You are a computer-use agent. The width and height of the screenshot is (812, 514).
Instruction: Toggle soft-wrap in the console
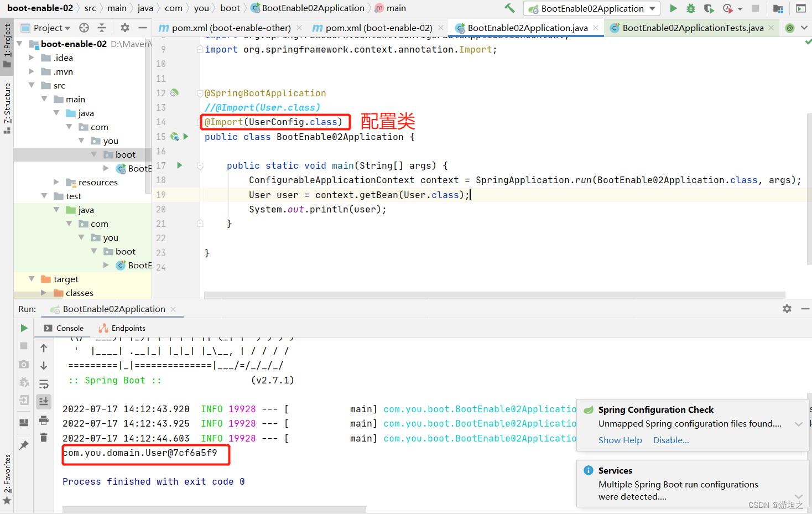coord(43,383)
